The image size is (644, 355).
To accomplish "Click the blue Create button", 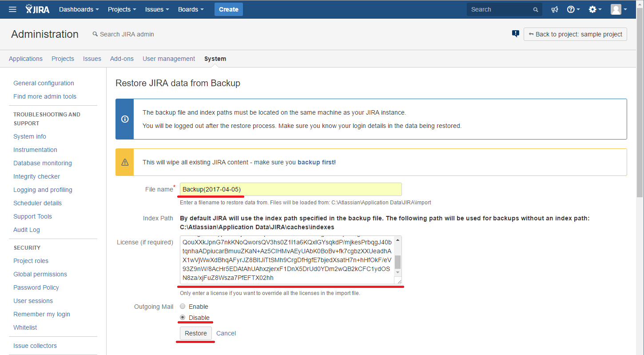I will pos(229,9).
